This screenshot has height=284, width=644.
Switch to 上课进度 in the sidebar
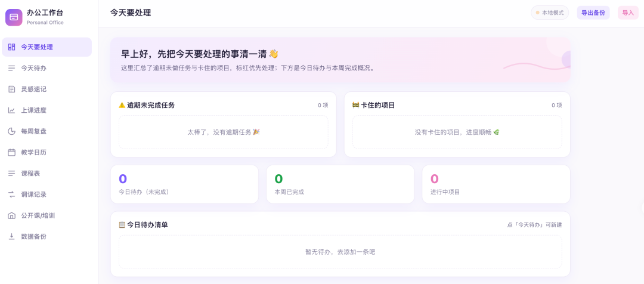(47, 110)
